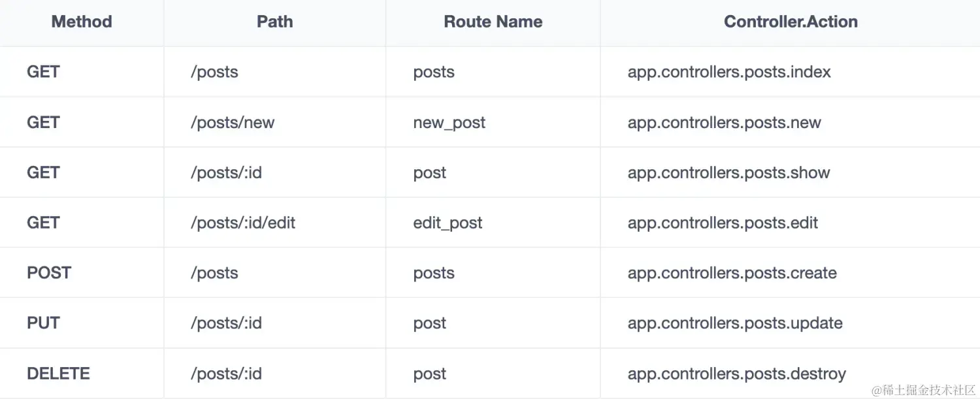The width and height of the screenshot is (980, 401).
Task: Click the Controller.Action column header
Action: pyautogui.click(x=791, y=22)
